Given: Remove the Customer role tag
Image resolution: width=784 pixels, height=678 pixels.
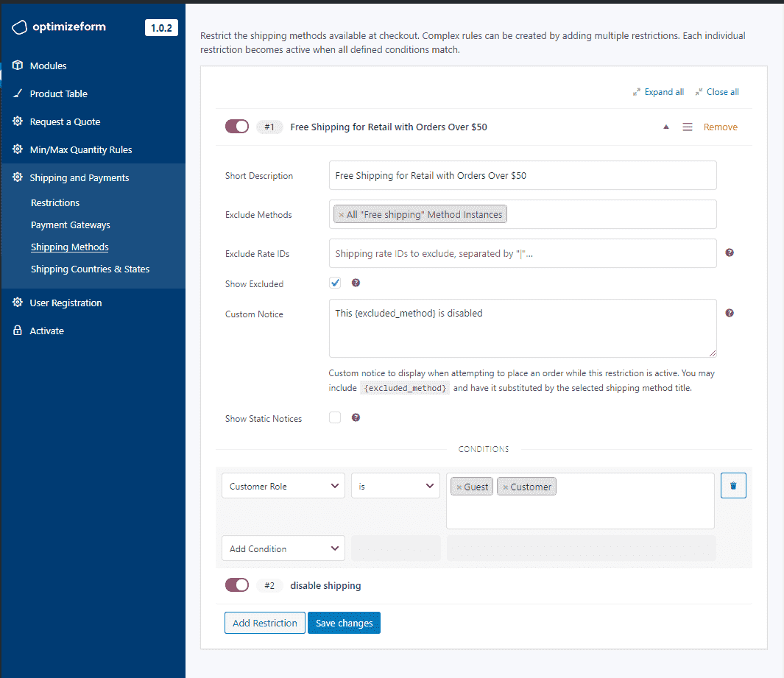Looking at the screenshot, I should [x=506, y=487].
